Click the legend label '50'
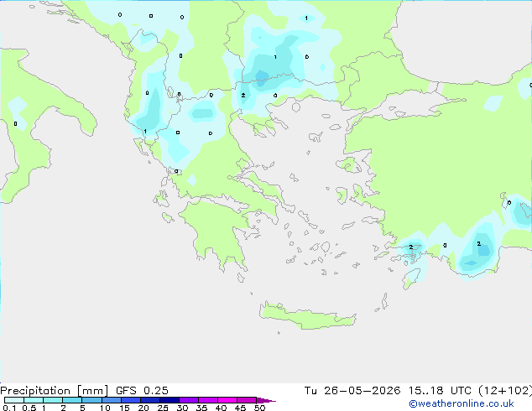The width and height of the screenshot is (532, 411). [259, 408]
